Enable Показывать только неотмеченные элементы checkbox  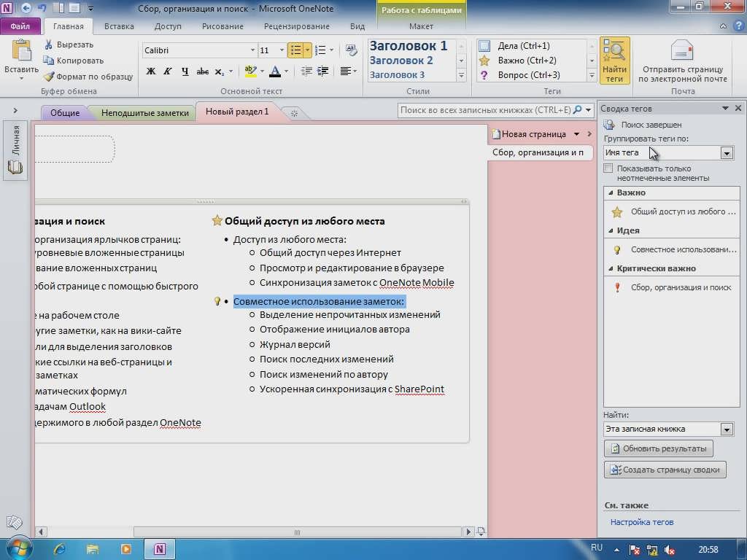[x=608, y=168]
